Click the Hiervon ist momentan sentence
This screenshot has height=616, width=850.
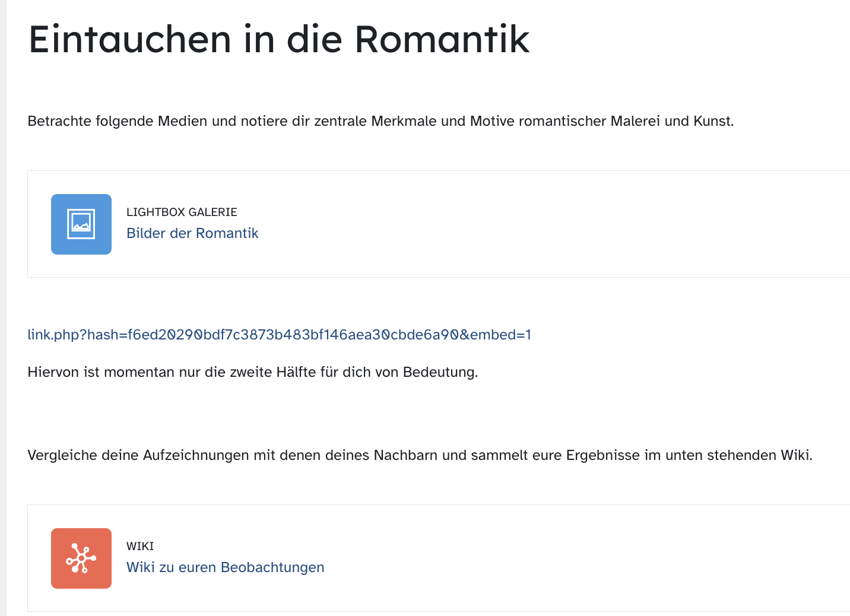click(252, 372)
